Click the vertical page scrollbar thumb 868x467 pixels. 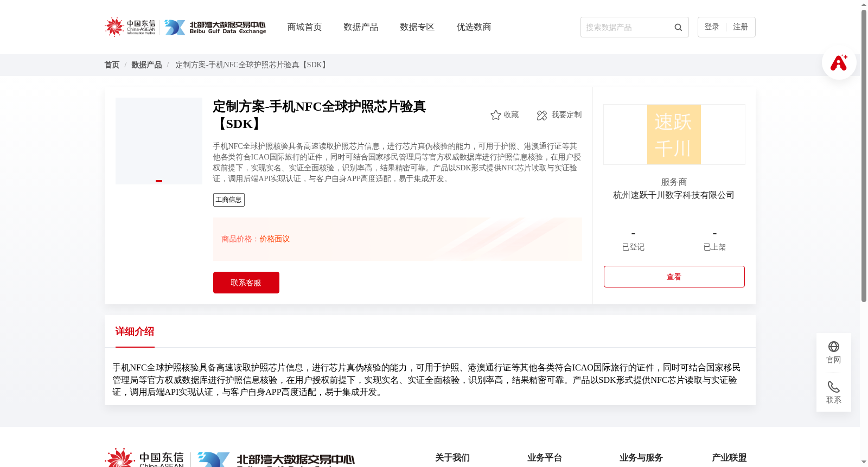[x=864, y=156]
